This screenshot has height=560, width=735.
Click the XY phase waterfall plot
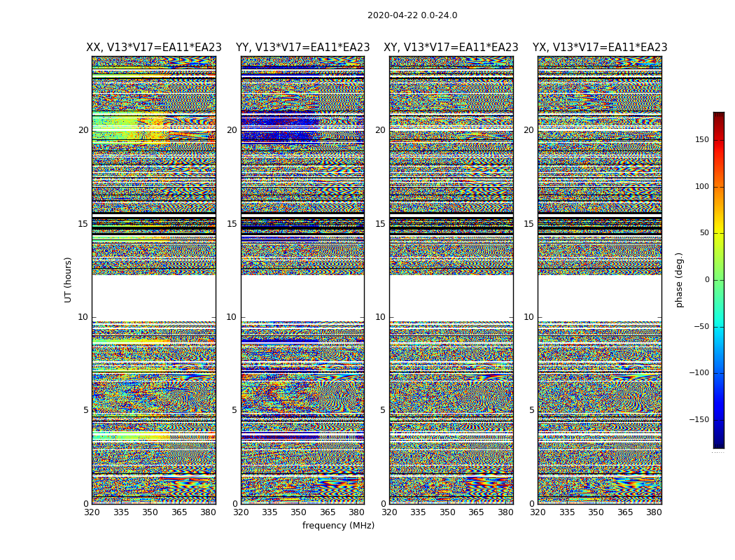[x=451, y=280]
